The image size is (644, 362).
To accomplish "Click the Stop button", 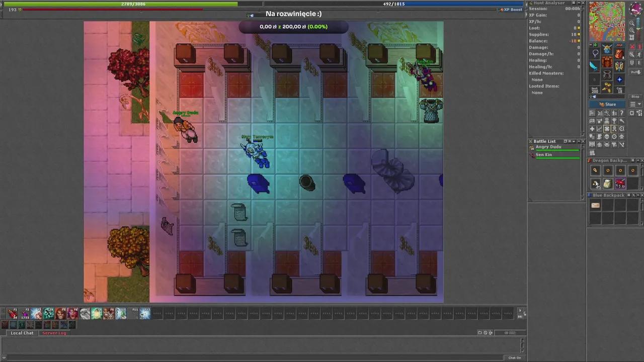I will pos(635,97).
